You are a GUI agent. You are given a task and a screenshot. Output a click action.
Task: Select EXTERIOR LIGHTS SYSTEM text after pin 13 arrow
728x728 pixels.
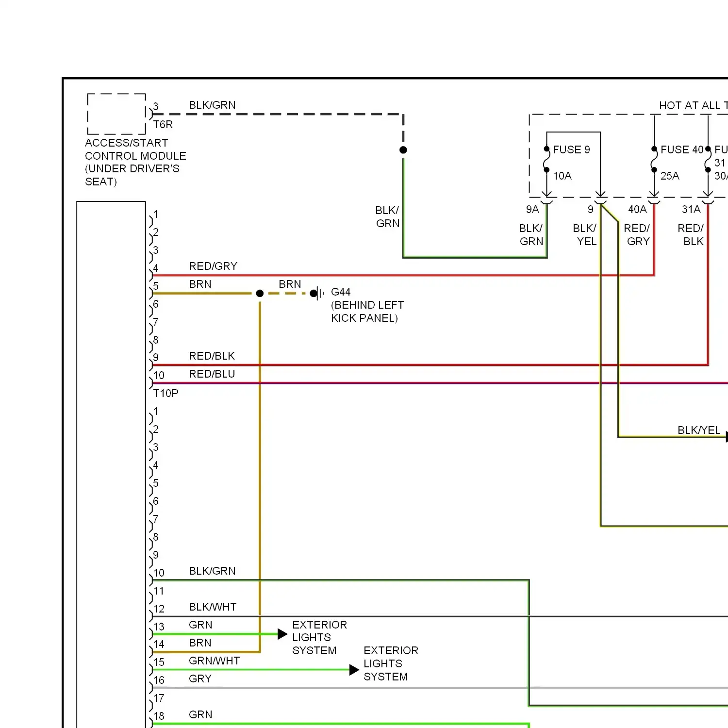pos(319,637)
